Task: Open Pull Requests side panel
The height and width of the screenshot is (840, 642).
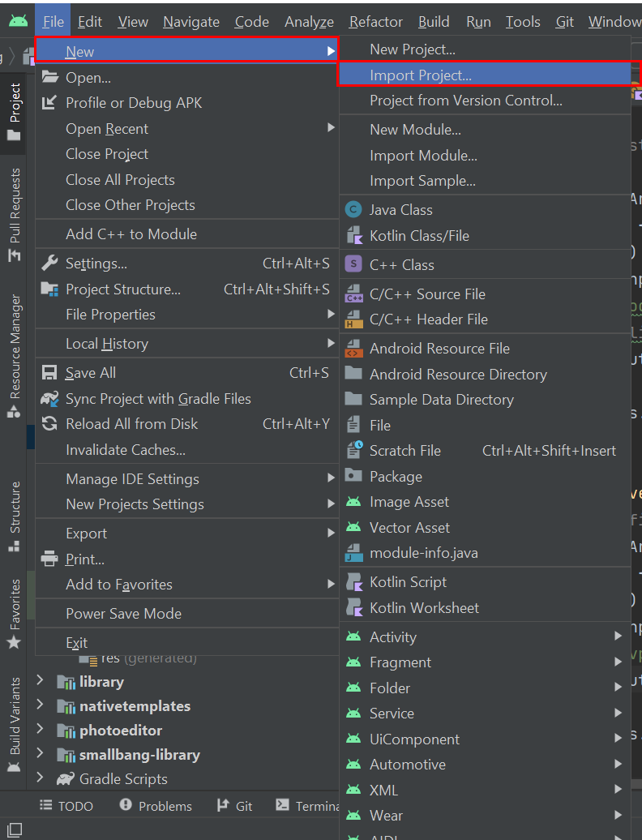Action: [x=14, y=215]
